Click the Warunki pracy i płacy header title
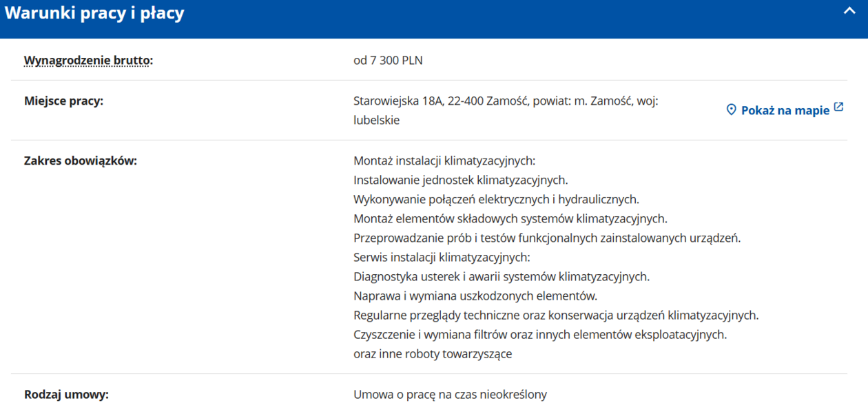This screenshot has height=414, width=868. 95,13
